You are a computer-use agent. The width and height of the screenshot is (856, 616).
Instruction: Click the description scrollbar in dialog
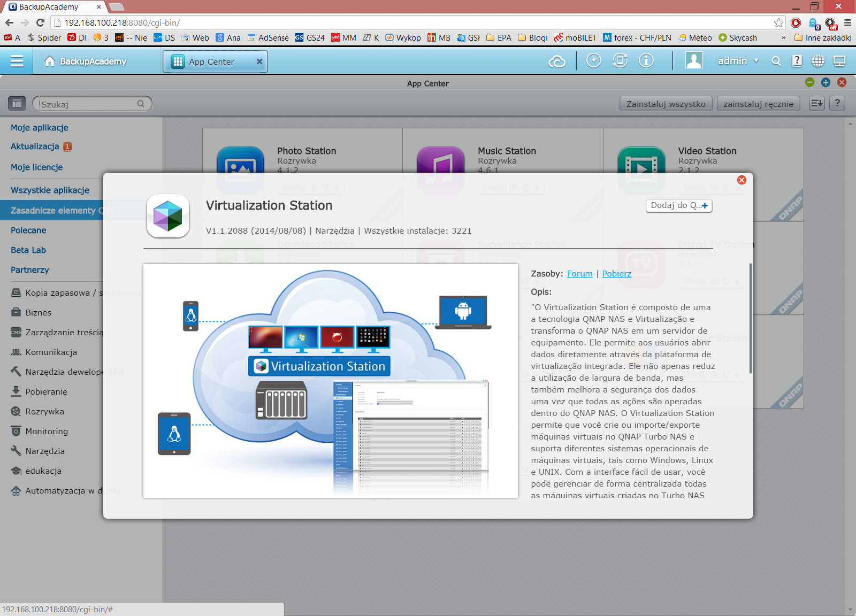(751, 319)
